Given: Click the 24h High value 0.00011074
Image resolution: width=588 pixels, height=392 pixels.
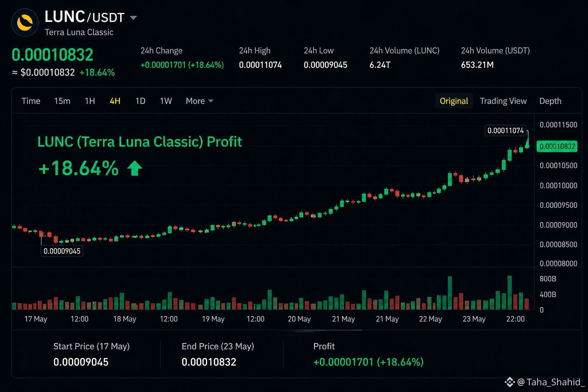Looking at the screenshot, I should pos(260,65).
